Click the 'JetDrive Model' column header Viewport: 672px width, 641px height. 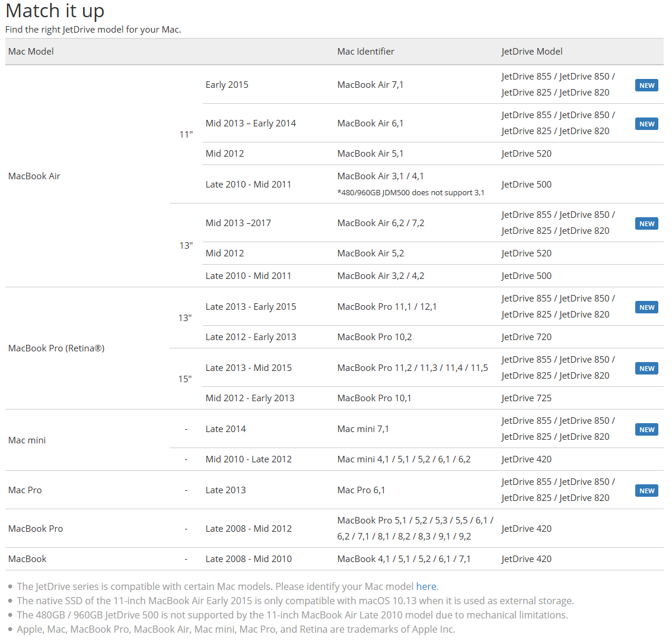(532, 52)
